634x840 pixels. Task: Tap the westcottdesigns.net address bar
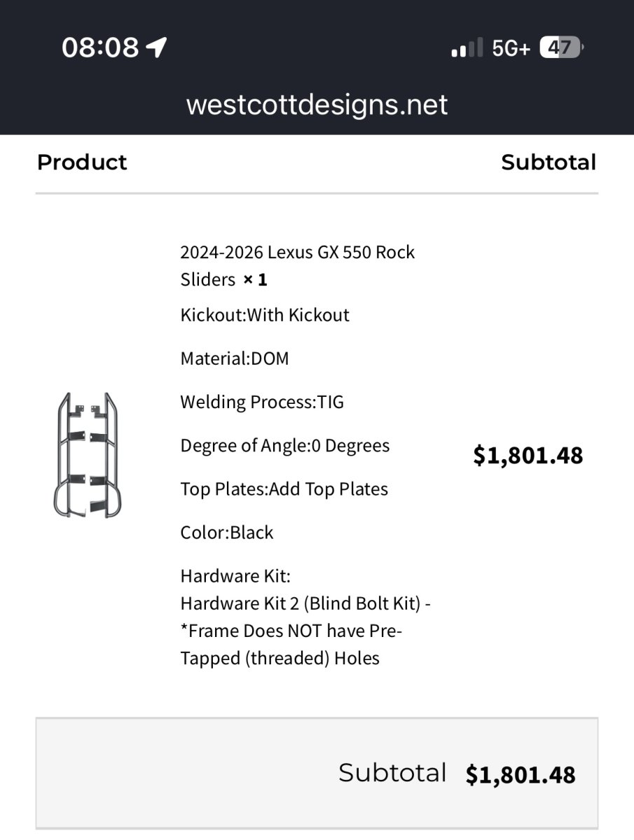coord(317,105)
